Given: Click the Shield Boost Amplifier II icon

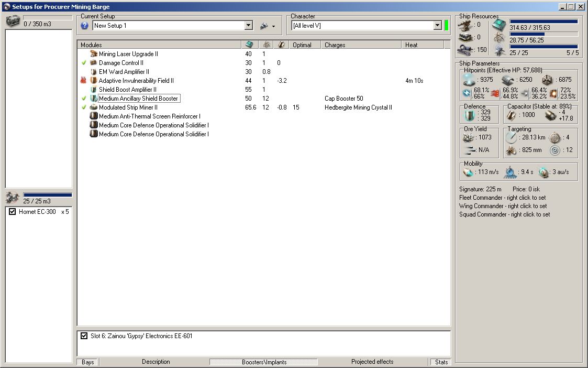Looking at the screenshot, I should click(x=94, y=89).
